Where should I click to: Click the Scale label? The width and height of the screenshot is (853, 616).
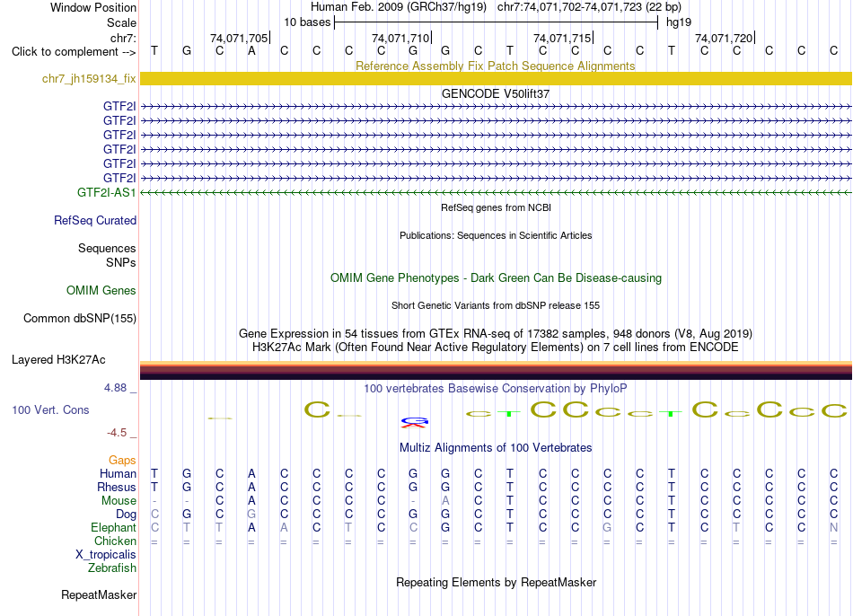[x=121, y=22]
